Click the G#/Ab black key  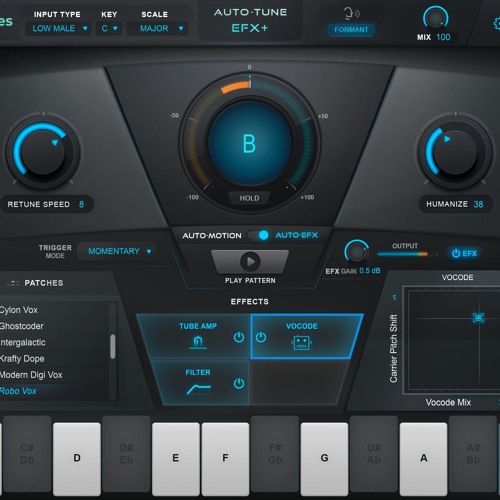coord(374,453)
